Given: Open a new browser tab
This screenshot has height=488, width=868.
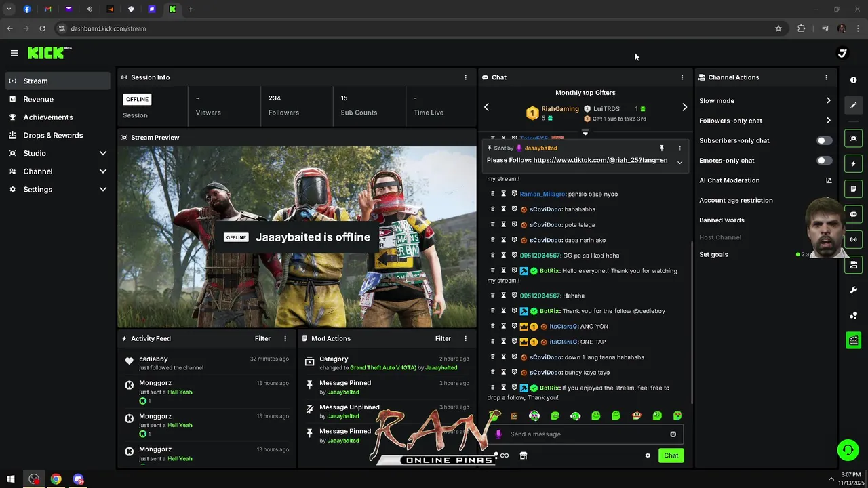Looking at the screenshot, I should 191,9.
